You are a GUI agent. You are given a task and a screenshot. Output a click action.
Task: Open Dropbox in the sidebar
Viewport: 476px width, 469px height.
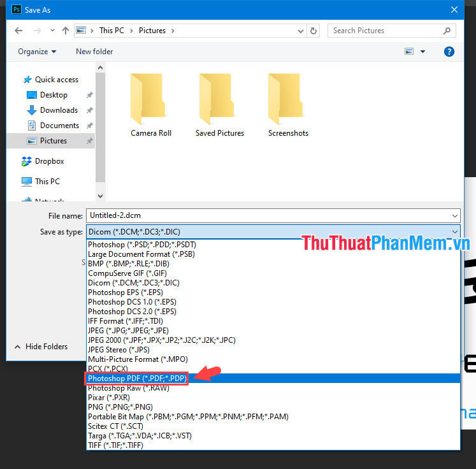click(43, 161)
